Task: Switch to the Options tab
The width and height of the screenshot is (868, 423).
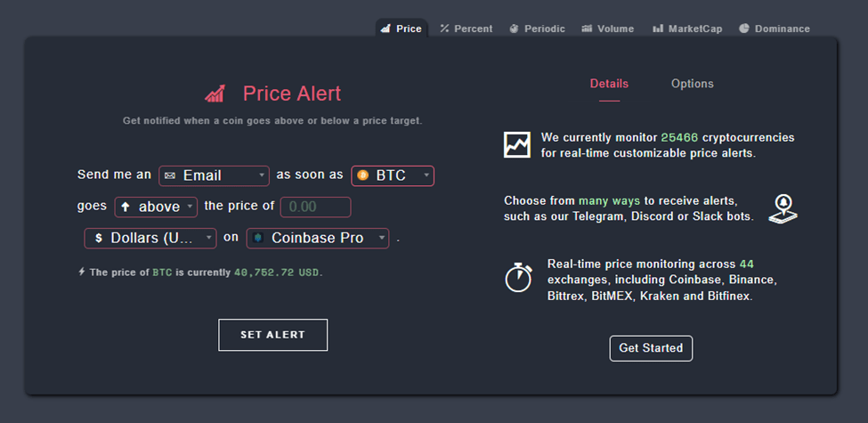Action: click(692, 84)
